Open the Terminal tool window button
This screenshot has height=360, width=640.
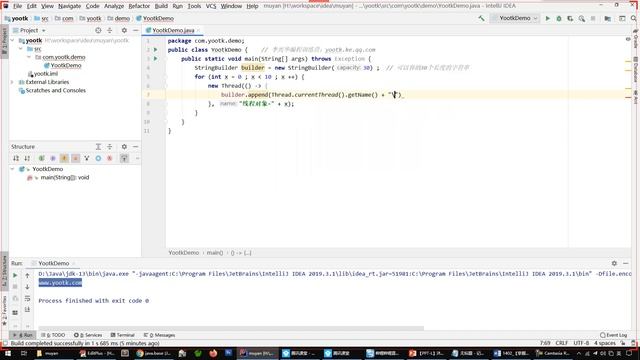click(x=122, y=335)
